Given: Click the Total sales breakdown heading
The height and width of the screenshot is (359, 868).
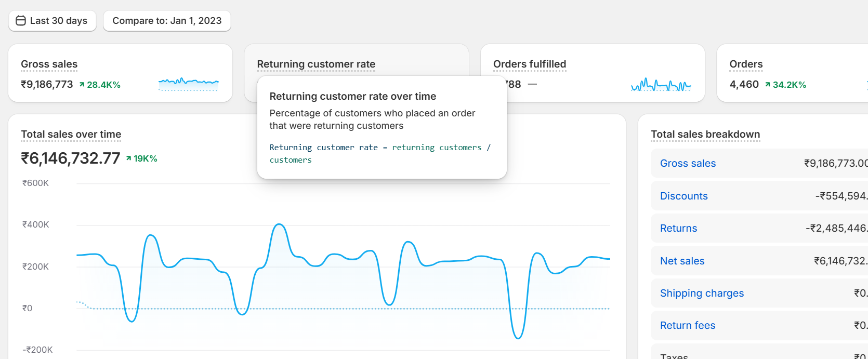Looking at the screenshot, I should point(705,135).
